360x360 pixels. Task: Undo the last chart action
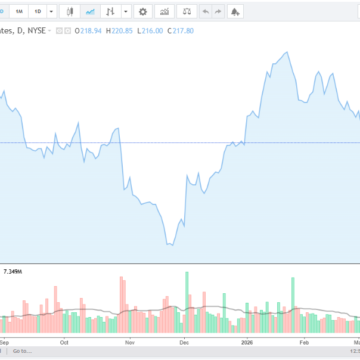206,12
